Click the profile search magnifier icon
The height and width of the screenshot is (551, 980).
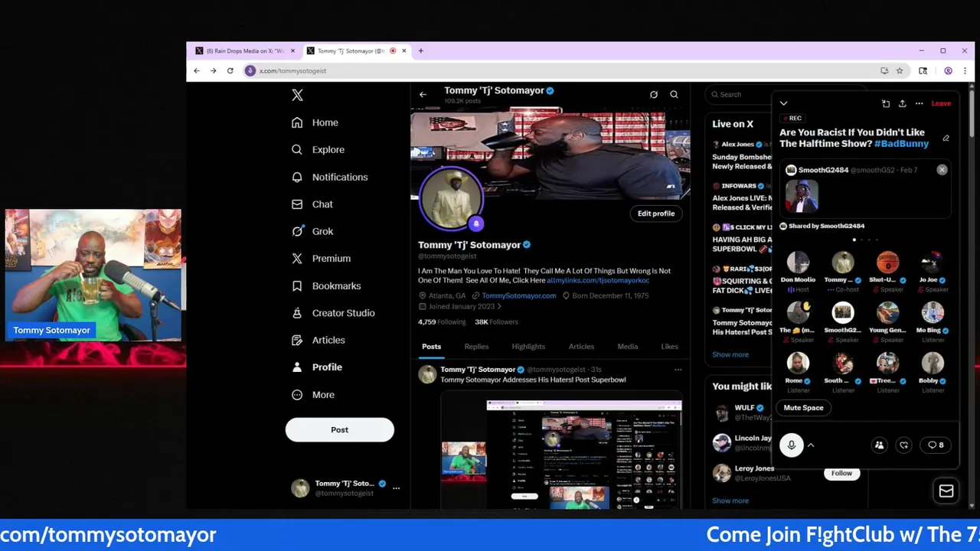674,95
